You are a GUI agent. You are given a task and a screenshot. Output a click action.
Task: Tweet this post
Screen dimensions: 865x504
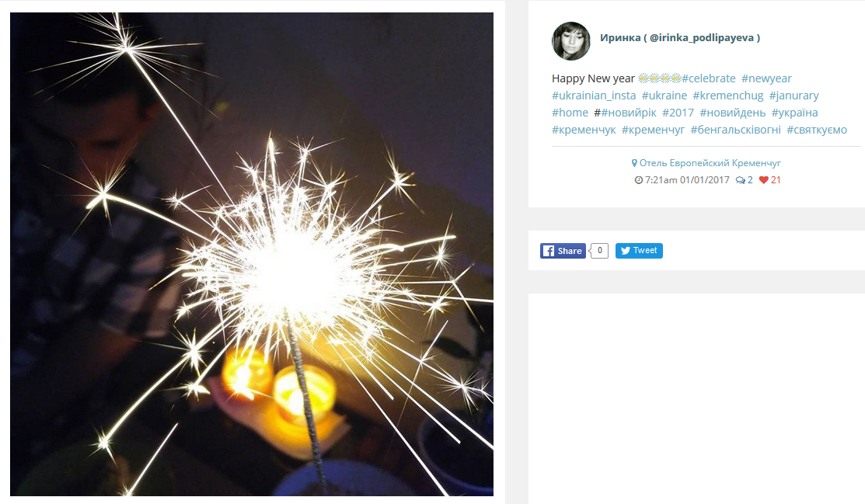tap(639, 250)
